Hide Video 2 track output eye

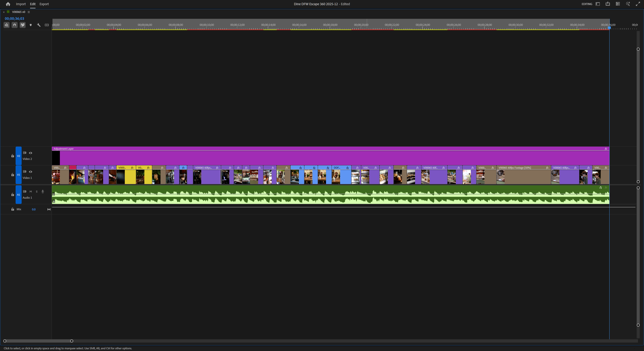(31, 153)
